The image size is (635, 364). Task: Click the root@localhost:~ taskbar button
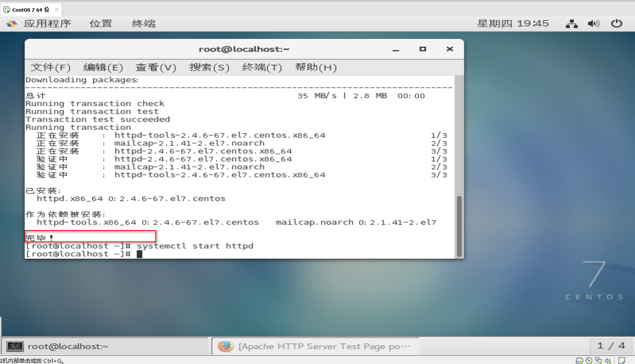tap(68, 346)
